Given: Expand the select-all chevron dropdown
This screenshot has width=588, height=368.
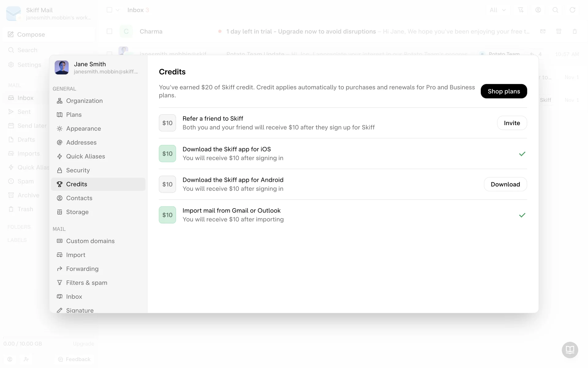Looking at the screenshot, I should [118, 10].
